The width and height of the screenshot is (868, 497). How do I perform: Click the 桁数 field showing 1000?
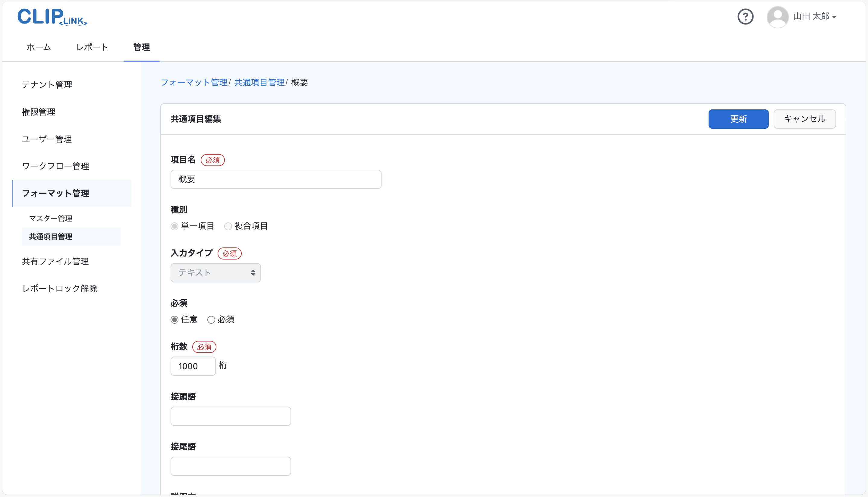[193, 366]
